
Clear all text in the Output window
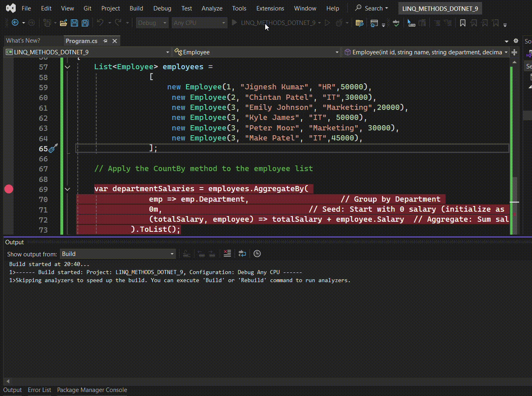(x=227, y=254)
